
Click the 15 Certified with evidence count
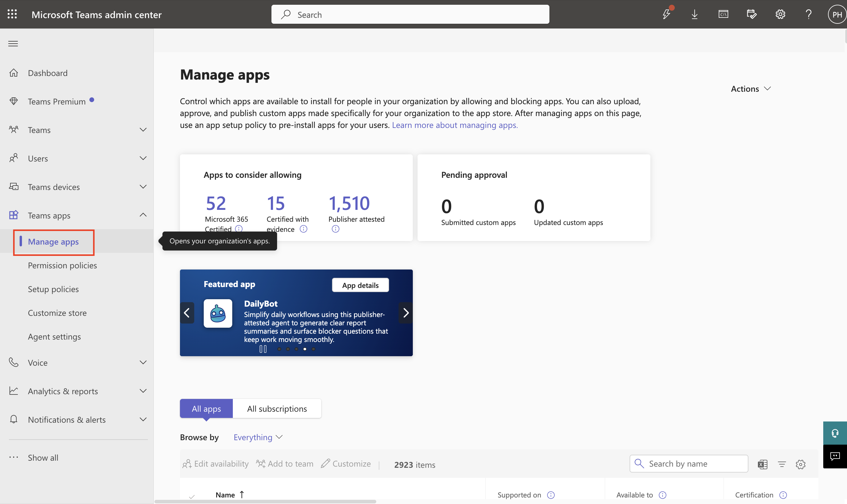tap(276, 203)
